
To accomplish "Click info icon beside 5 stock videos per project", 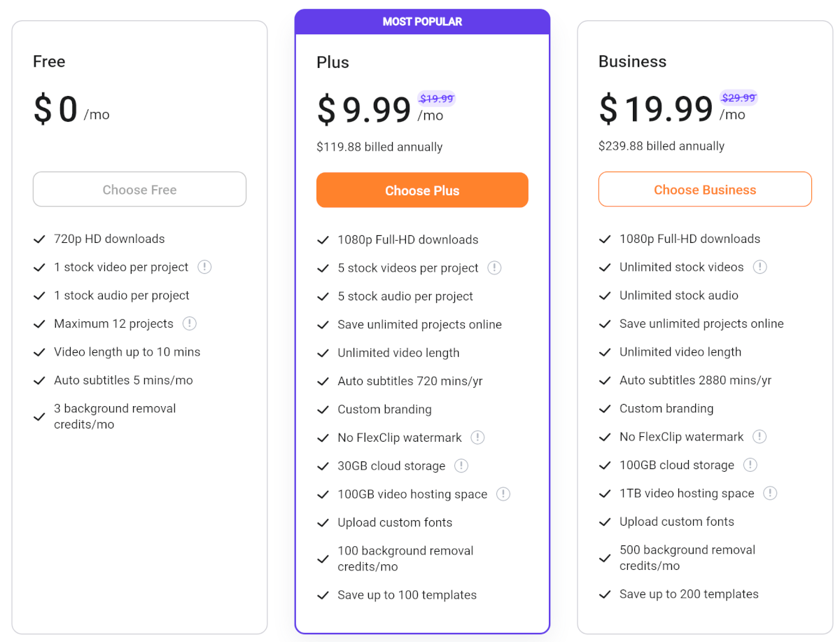I will (494, 267).
